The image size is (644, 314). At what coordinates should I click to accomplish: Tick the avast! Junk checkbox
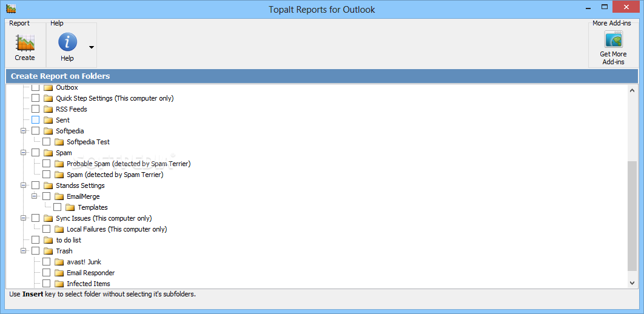click(47, 262)
